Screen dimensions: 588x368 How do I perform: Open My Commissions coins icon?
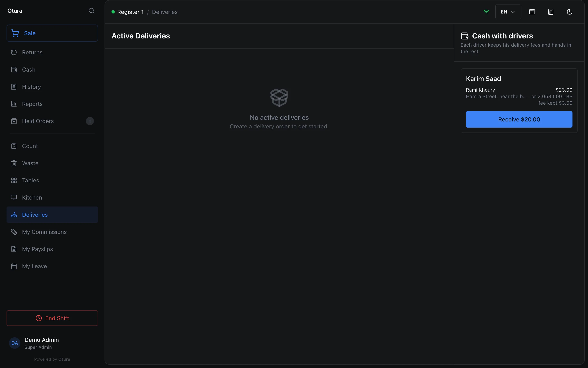click(x=14, y=232)
